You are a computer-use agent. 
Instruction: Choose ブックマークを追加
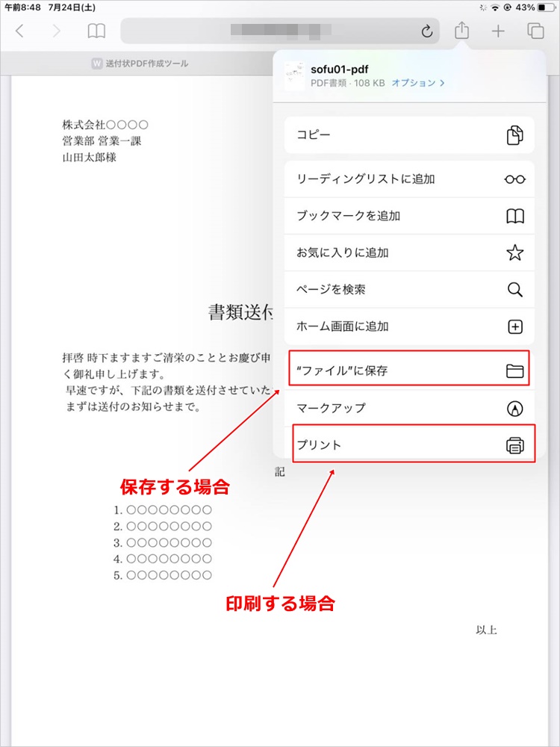tap(409, 216)
